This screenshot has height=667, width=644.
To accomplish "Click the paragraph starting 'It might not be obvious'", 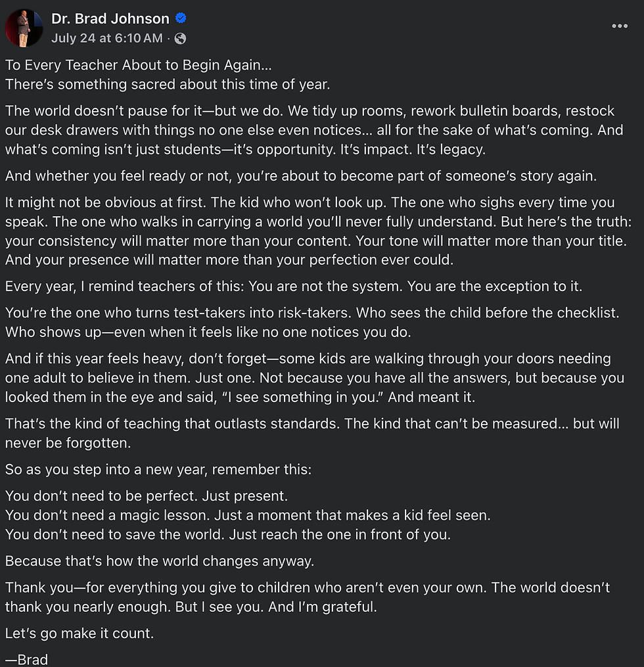I will 318,231.
